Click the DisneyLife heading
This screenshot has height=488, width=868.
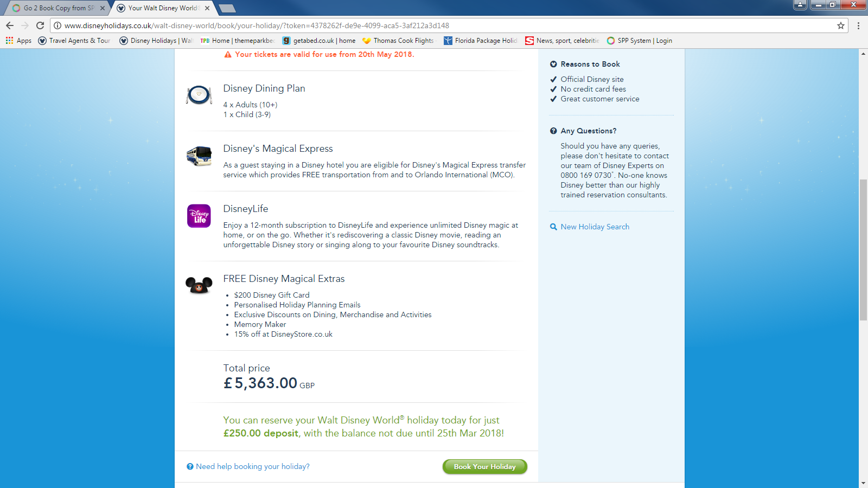point(246,209)
